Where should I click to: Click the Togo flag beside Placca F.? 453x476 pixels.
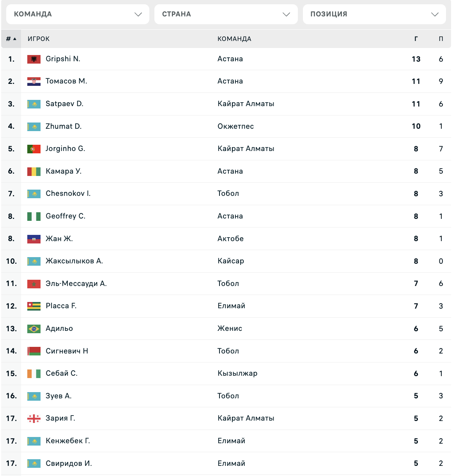coord(34,306)
